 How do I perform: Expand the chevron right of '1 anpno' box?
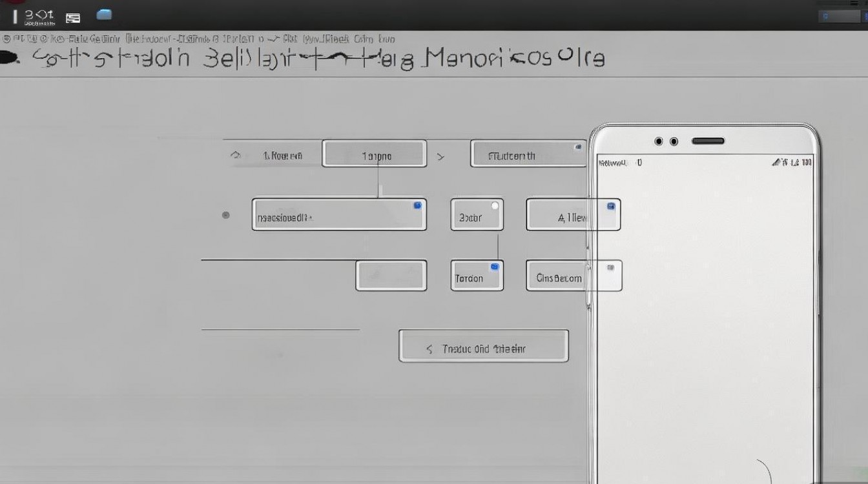[440, 156]
